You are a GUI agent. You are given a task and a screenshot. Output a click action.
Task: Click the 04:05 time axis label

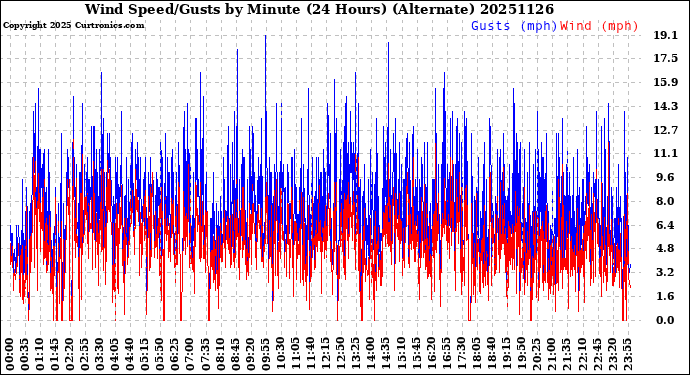(x=115, y=354)
